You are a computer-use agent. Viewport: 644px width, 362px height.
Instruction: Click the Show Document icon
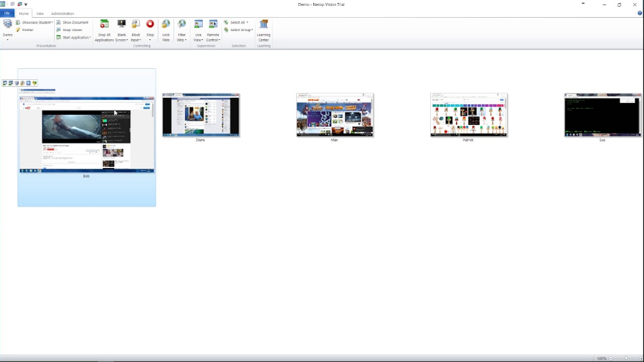(73, 22)
